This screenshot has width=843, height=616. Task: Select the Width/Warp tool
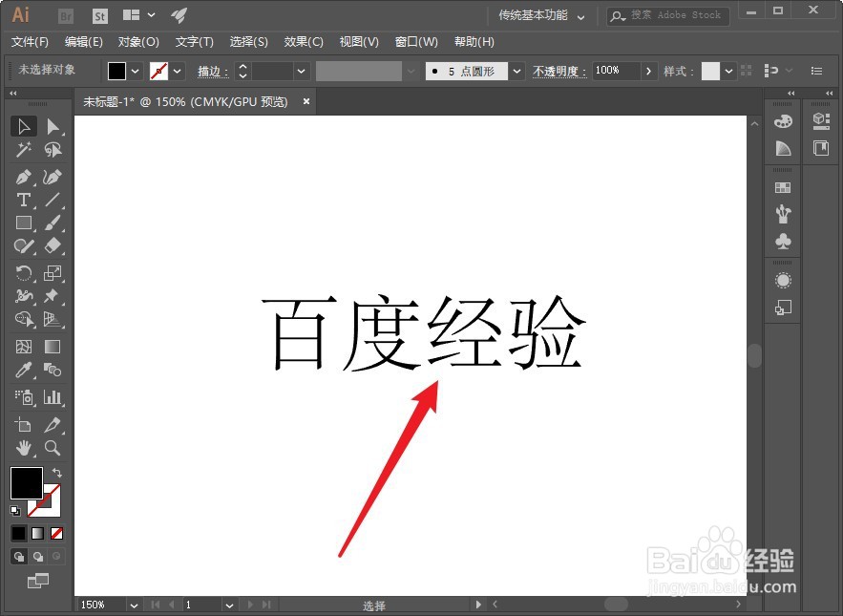click(x=24, y=296)
